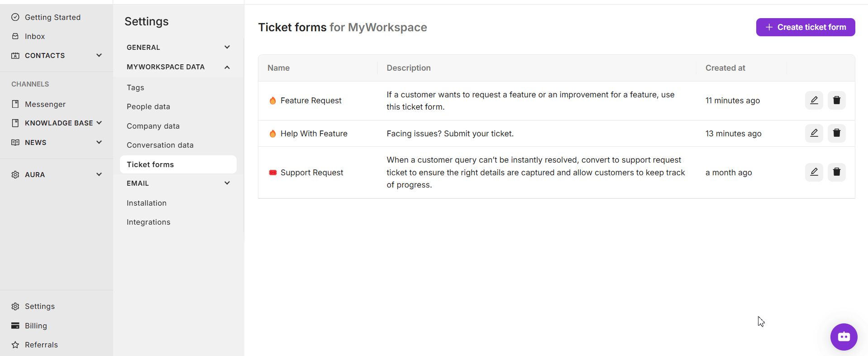The height and width of the screenshot is (356, 868).
Task: Delete the Feature Request ticket form
Action: 836,100
